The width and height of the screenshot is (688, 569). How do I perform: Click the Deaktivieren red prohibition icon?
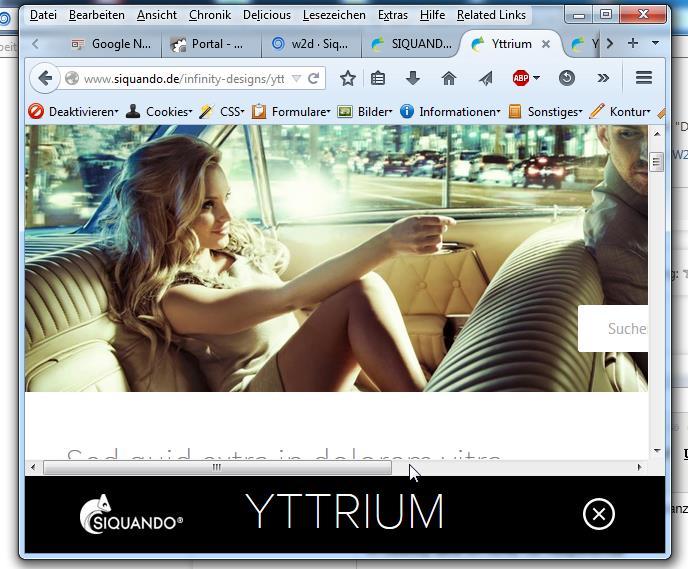[36, 111]
